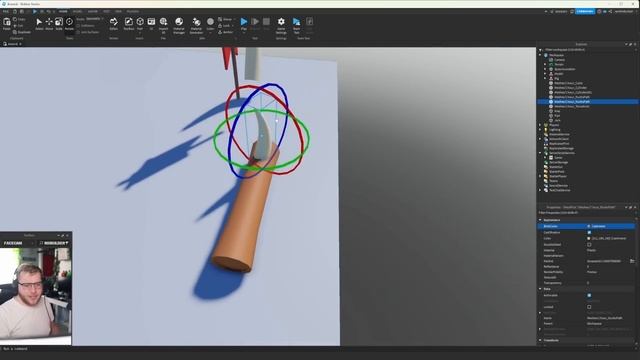Toggle the Locked checkbox in Properties

point(589,307)
